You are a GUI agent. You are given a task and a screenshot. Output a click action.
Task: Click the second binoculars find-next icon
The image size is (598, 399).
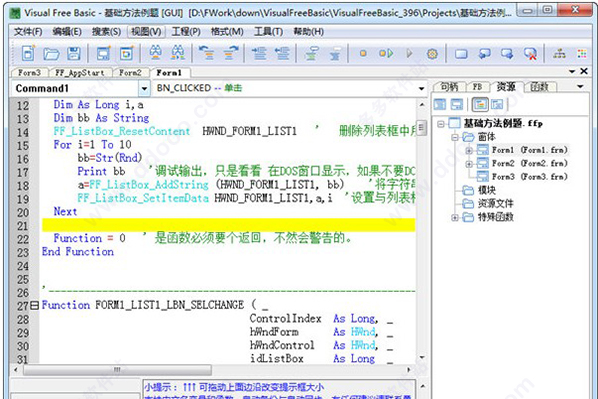click(178, 53)
